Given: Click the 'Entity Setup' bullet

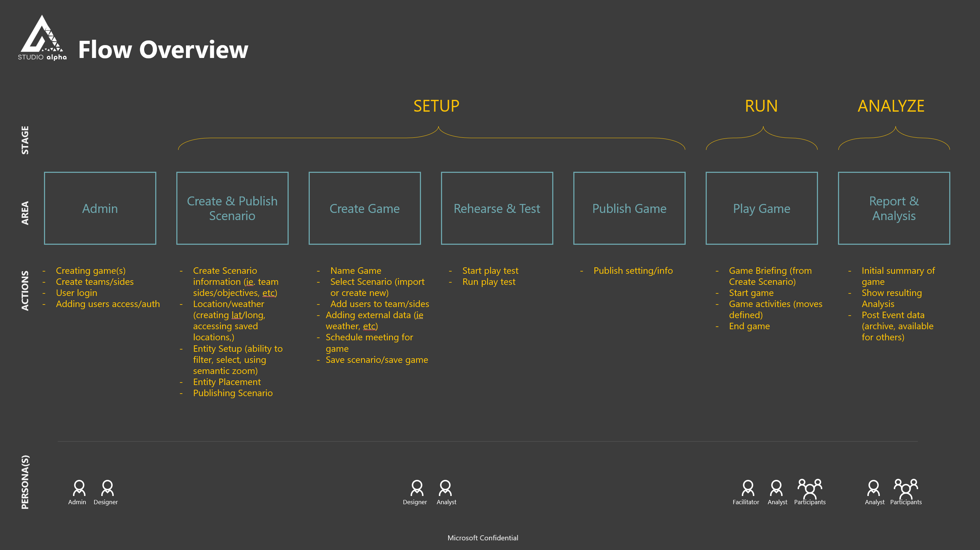Looking at the screenshot, I should [238, 360].
